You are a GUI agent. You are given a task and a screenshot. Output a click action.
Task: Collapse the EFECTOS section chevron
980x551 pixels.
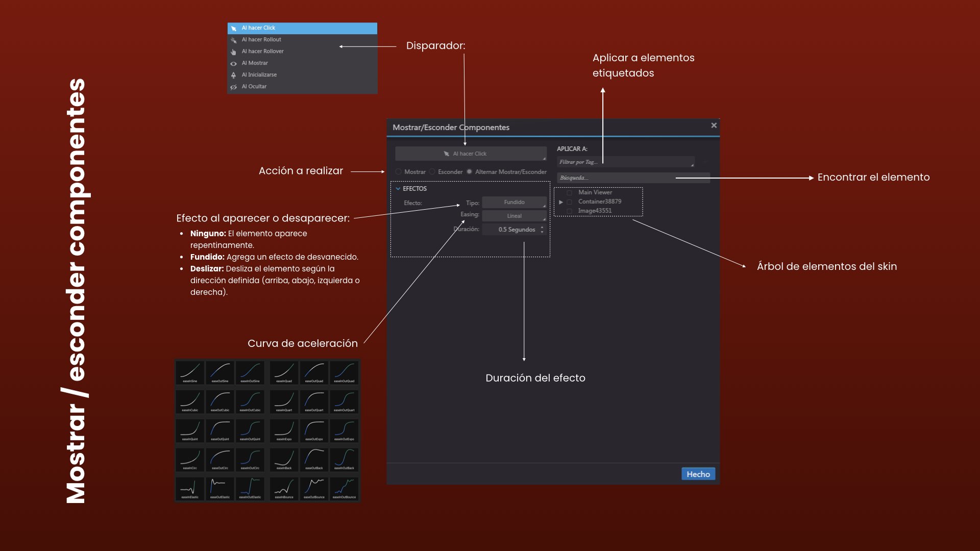398,189
